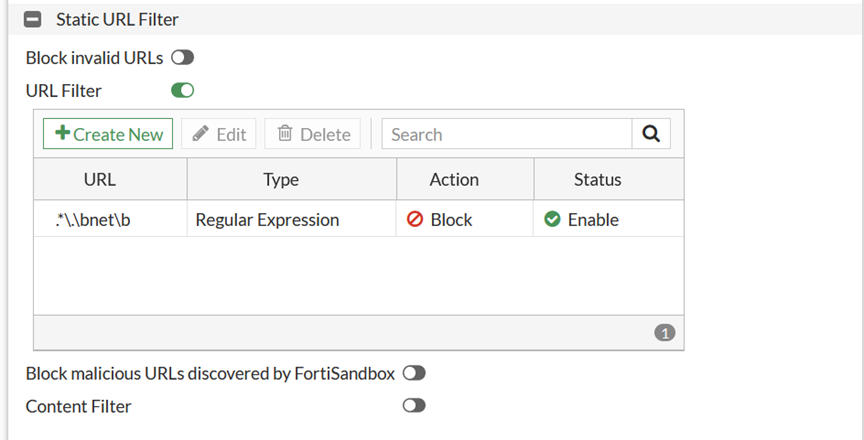Click the Action column header
The height and width of the screenshot is (440, 864).
point(454,180)
